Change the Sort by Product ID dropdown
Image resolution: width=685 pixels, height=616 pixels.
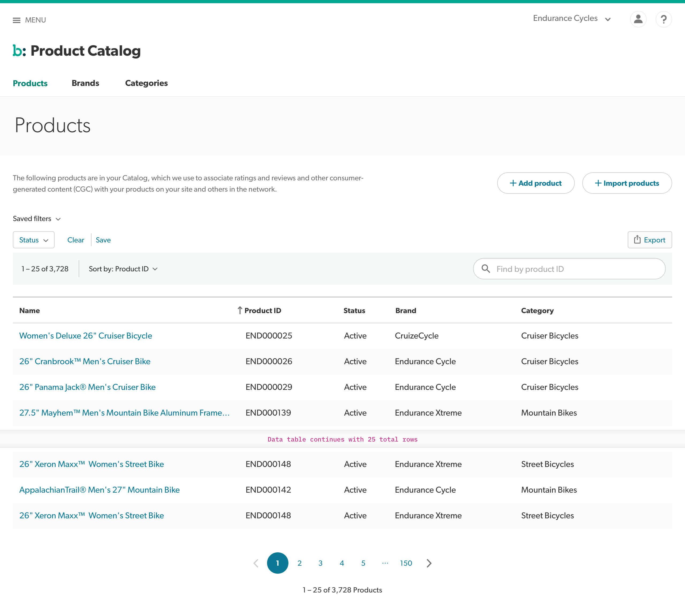click(x=123, y=269)
